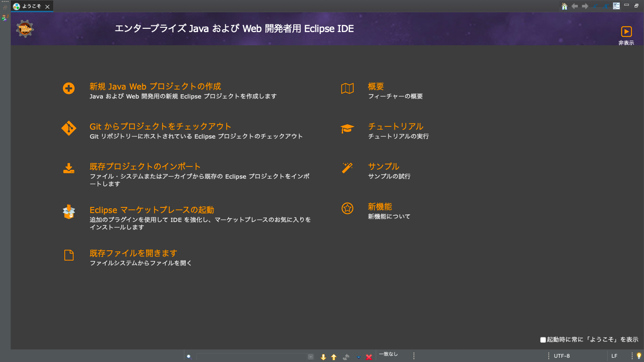
Task: Click the graduation cap tutorial icon
Action: tap(347, 129)
